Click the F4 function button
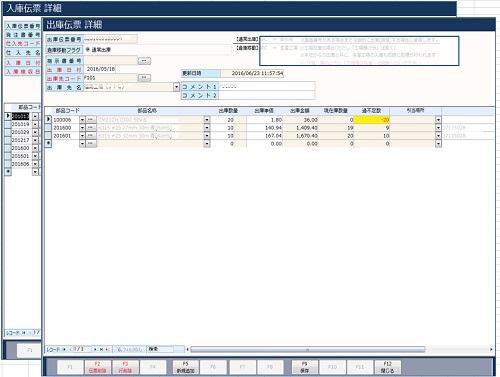 (x=153, y=367)
